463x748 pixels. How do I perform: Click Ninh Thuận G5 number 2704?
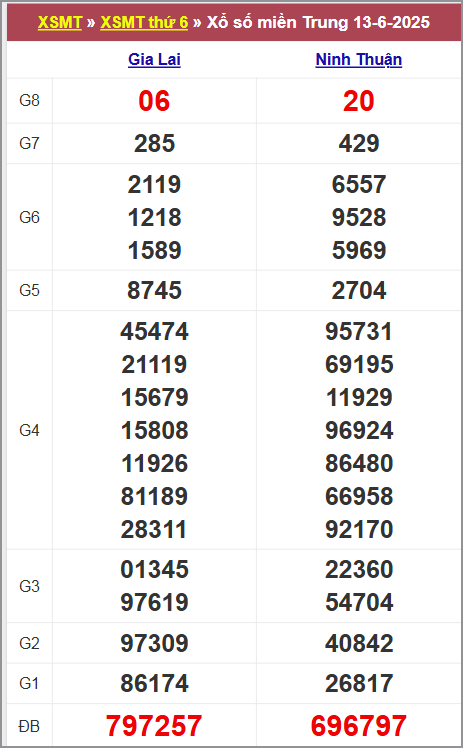click(x=359, y=291)
